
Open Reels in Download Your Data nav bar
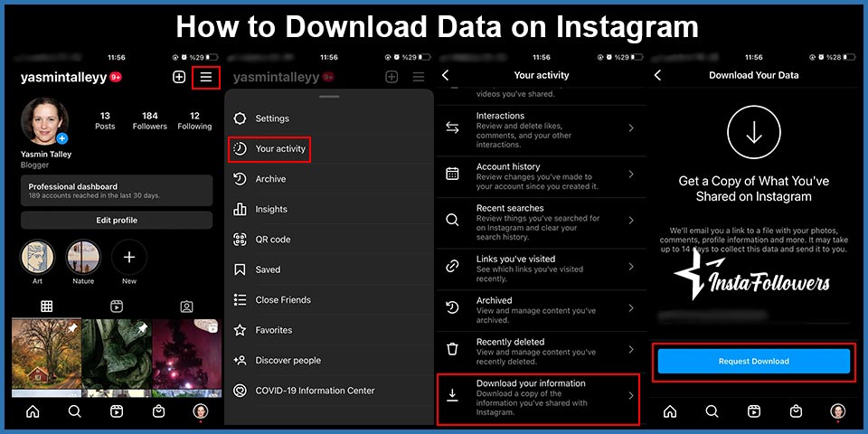(x=754, y=411)
